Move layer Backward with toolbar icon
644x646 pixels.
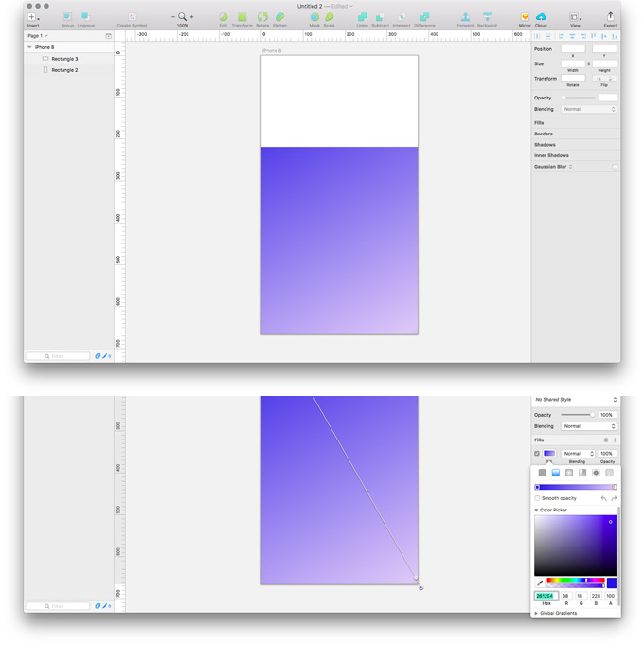click(487, 17)
